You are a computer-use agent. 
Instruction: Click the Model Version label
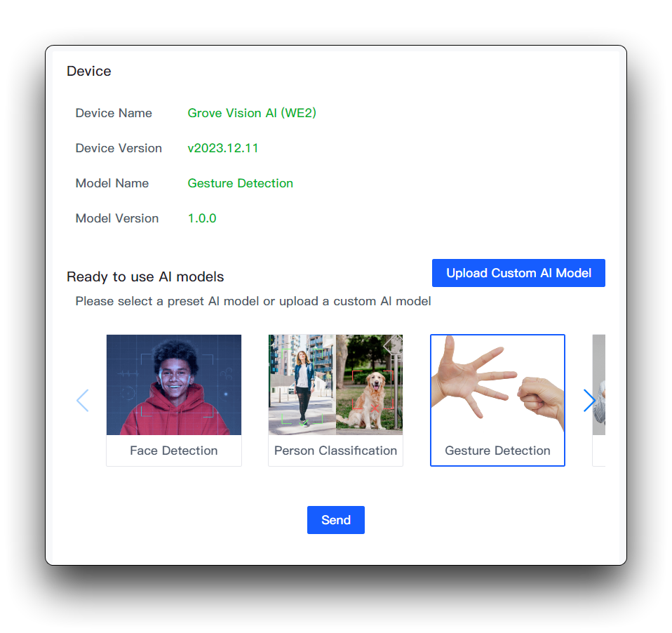tap(117, 218)
